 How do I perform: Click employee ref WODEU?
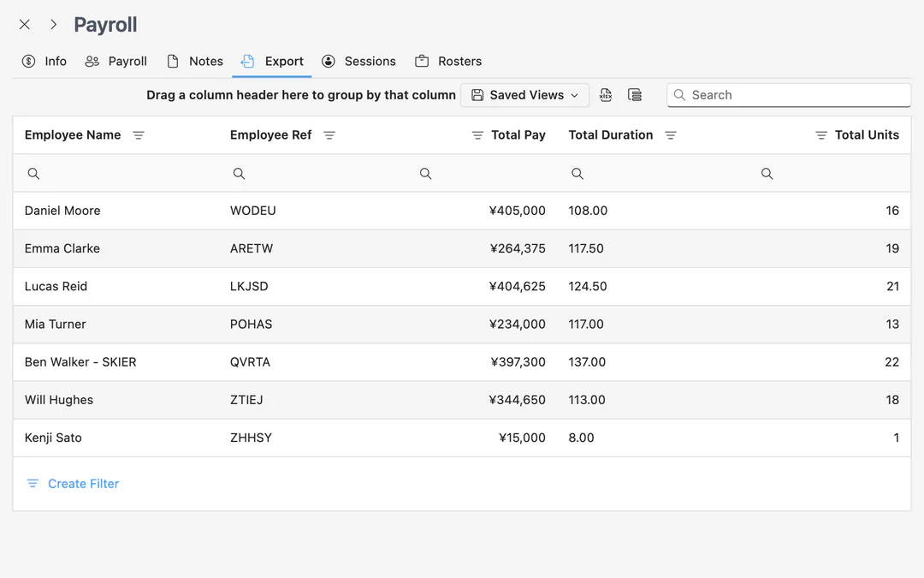[252, 211]
